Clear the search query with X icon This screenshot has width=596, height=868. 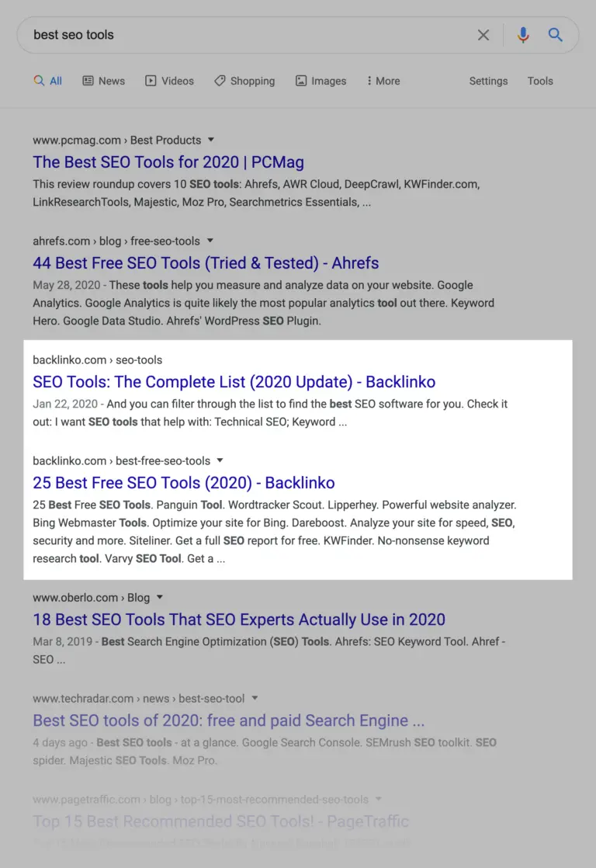click(x=483, y=35)
